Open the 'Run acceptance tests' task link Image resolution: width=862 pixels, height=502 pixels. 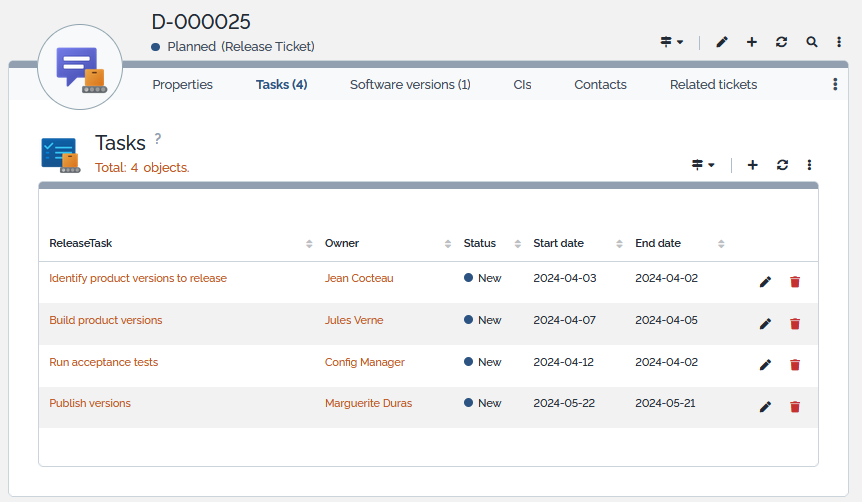click(103, 362)
